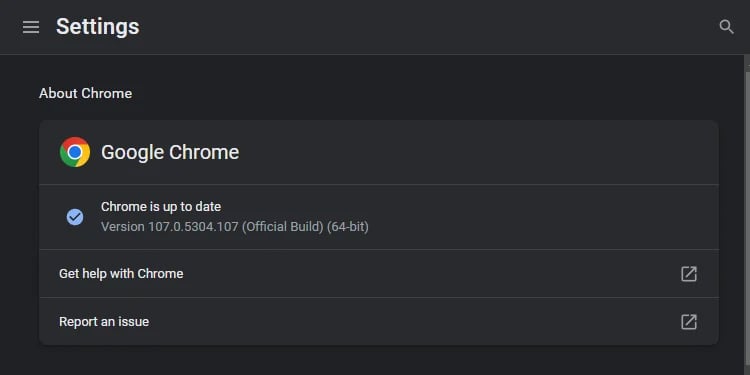Select the Report an issue row

pos(378,321)
